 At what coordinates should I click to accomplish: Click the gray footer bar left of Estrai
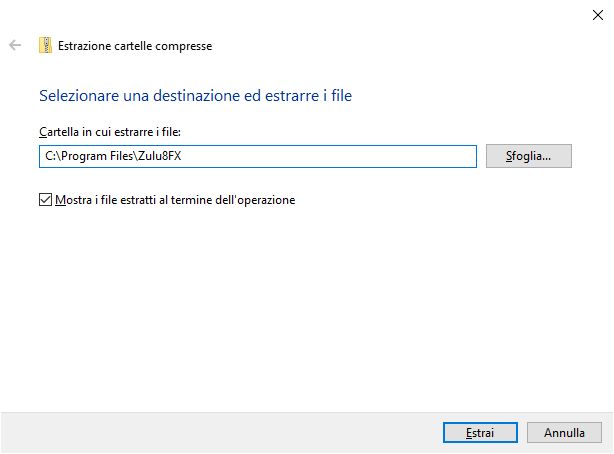[200, 432]
